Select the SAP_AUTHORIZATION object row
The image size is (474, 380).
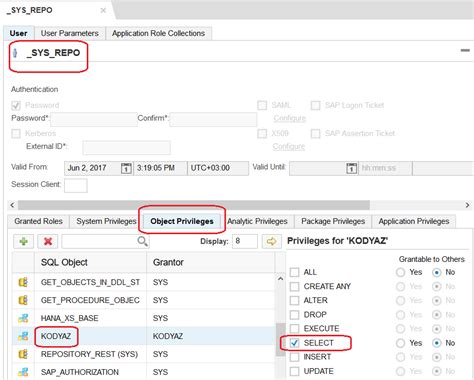point(143,372)
